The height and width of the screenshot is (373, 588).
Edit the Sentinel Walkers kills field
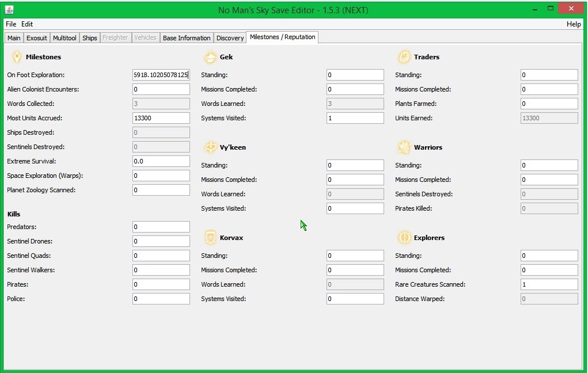pyautogui.click(x=161, y=270)
